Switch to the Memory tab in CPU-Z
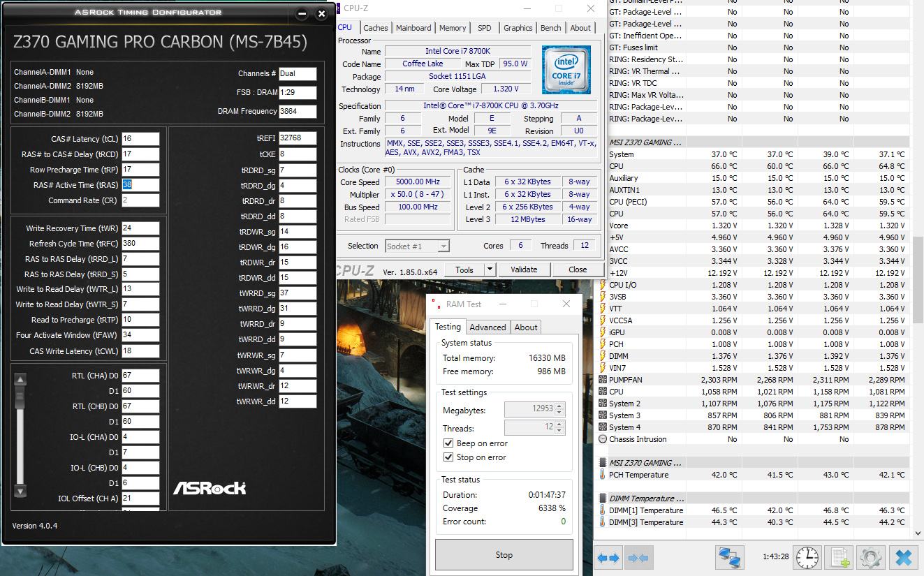 [453, 28]
